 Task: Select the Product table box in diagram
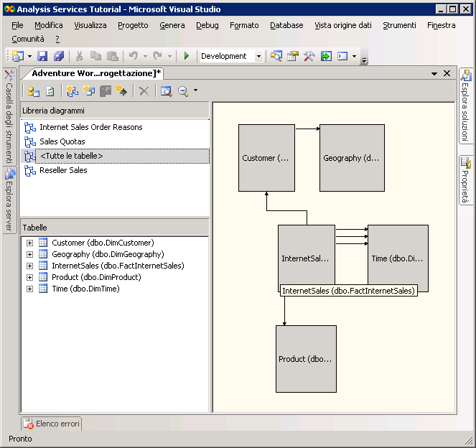pos(306,358)
